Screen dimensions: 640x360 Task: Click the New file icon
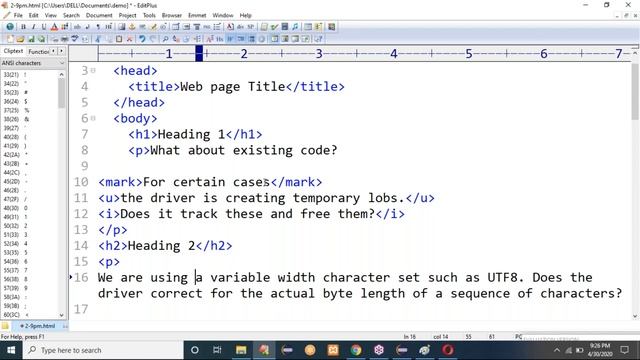[x=10, y=39]
